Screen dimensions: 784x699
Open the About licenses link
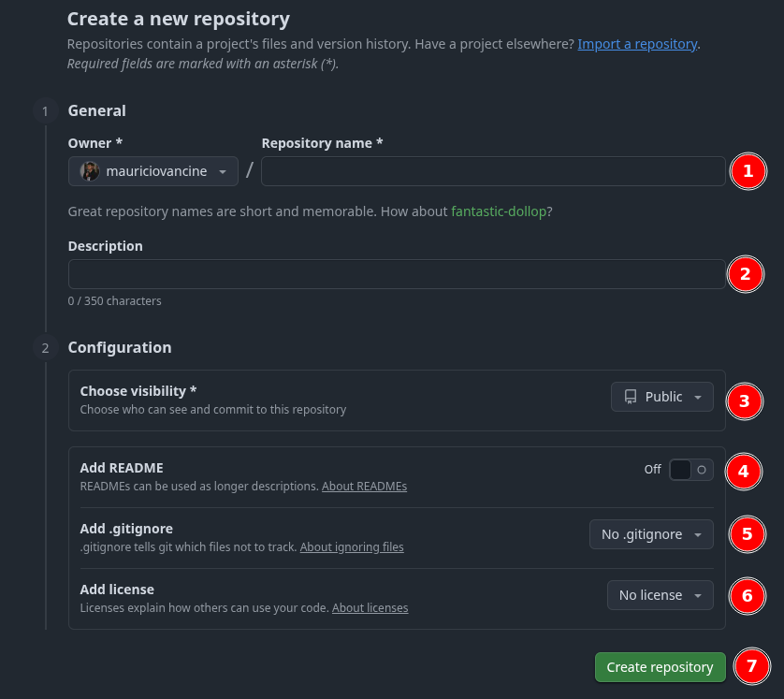370,608
